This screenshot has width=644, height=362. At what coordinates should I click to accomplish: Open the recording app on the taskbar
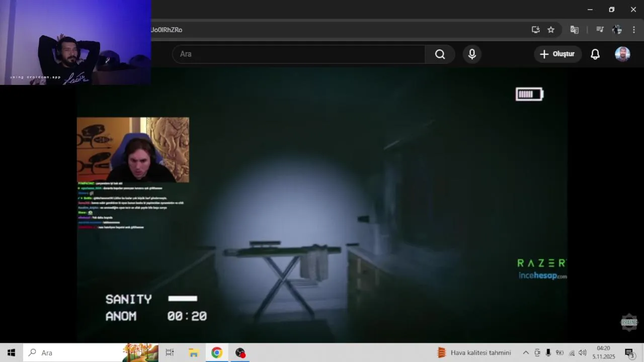coord(240,352)
